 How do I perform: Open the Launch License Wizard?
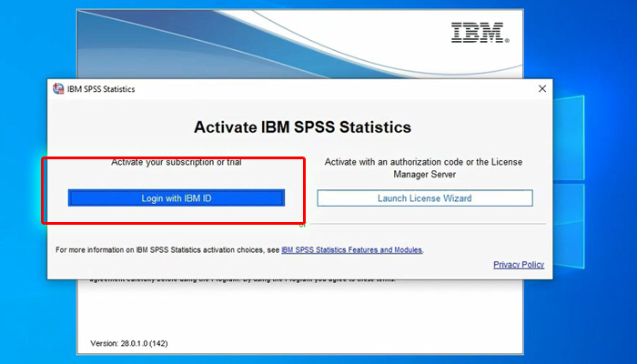(x=425, y=197)
